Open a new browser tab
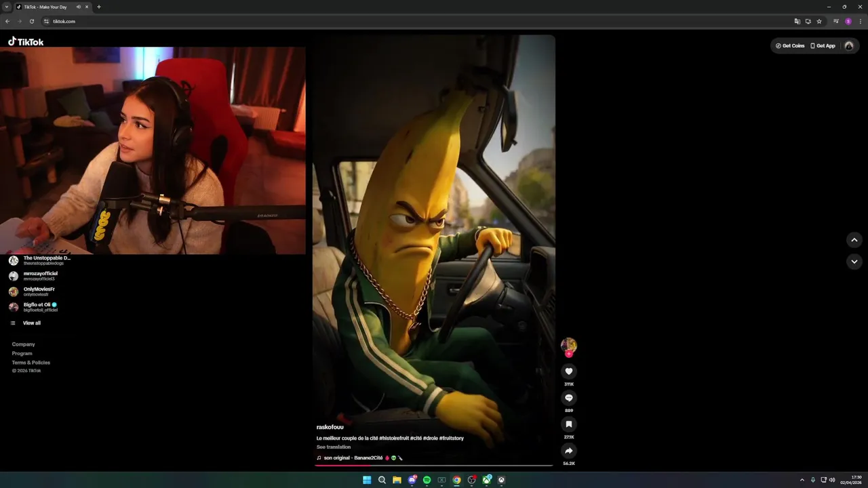Screen dimensions: 868x488 [99, 7]
